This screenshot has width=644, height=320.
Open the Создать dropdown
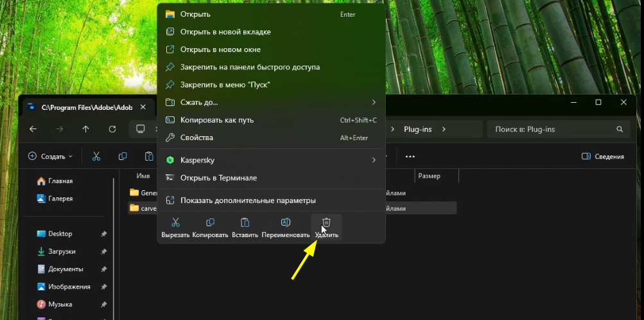tap(50, 157)
